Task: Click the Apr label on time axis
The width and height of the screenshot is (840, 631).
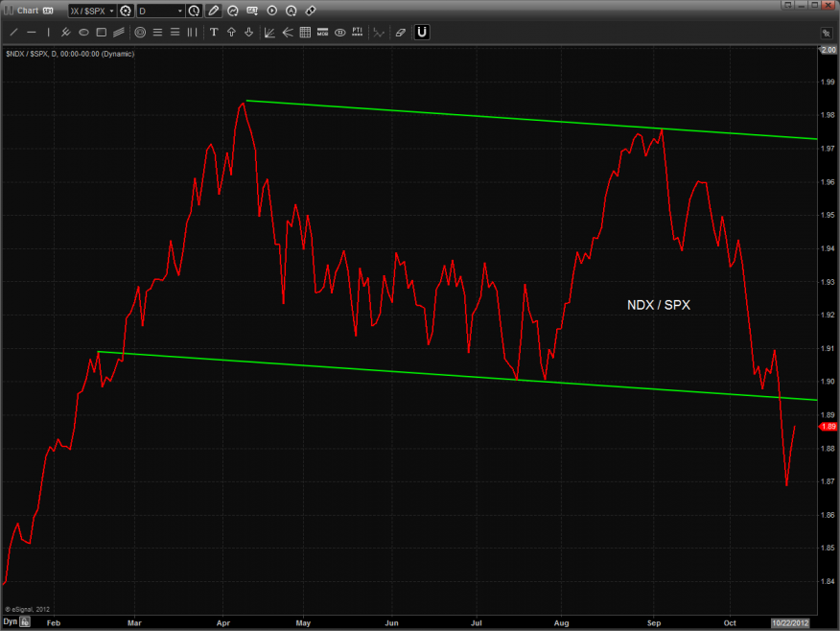Action: point(223,623)
